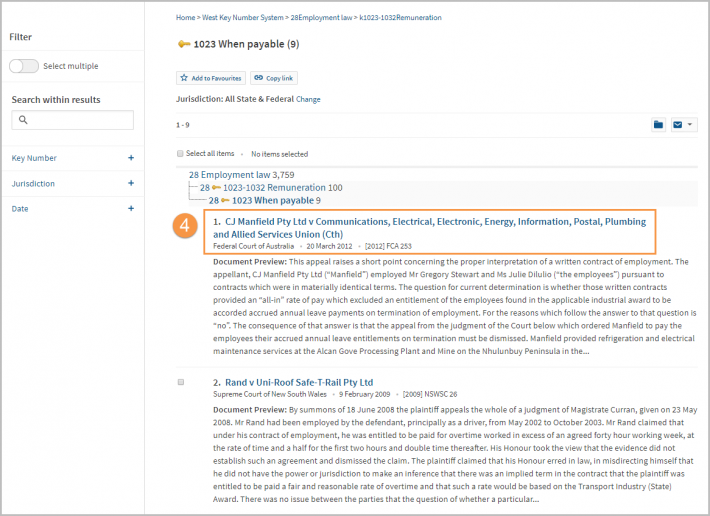Open West Key Number System breadcrumb
Screen dimensions: 710x516
tap(243, 18)
